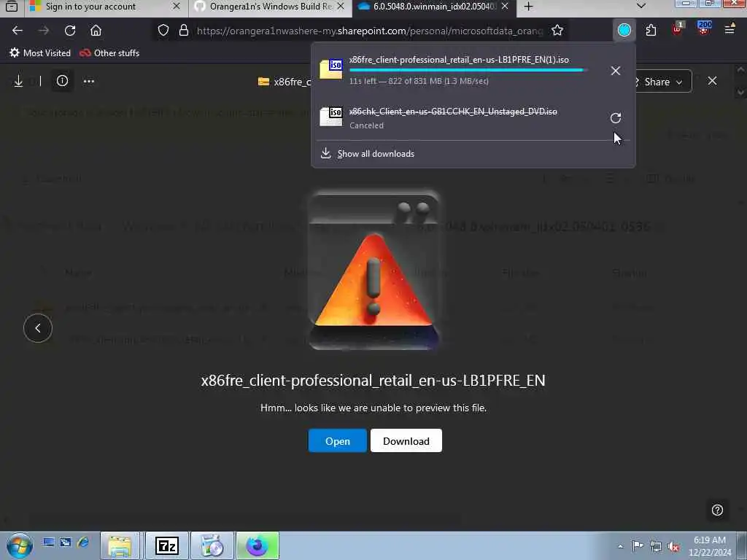This screenshot has height=560, width=747.
Task: Click the blue Open button
Action: 337,441
